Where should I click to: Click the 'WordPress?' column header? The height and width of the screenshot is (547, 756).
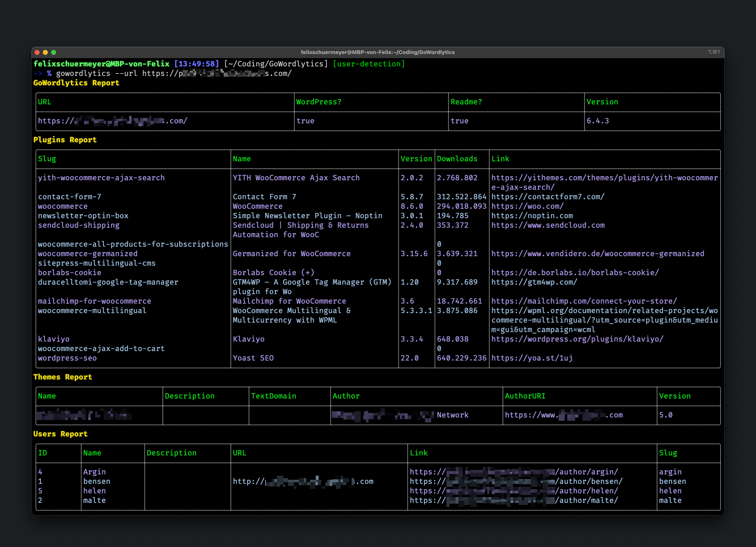319,102
